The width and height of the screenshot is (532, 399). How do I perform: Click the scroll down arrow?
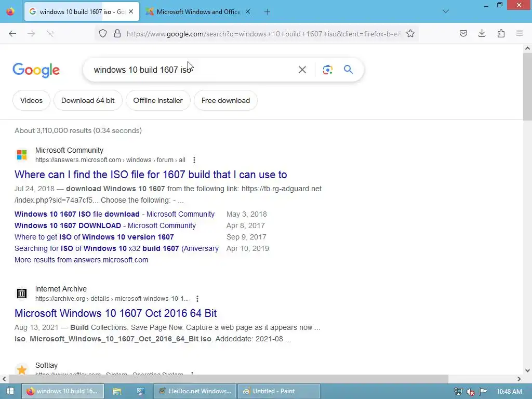[527, 370]
